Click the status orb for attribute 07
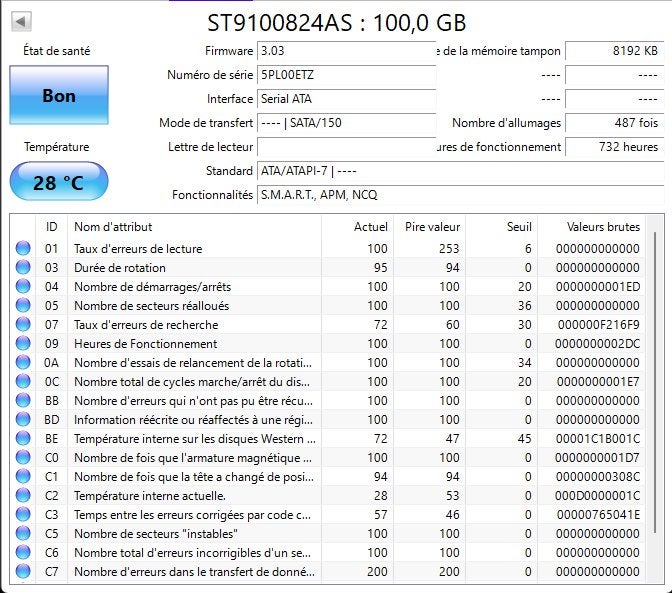Viewport: 672px width, 593px height. coord(23,324)
